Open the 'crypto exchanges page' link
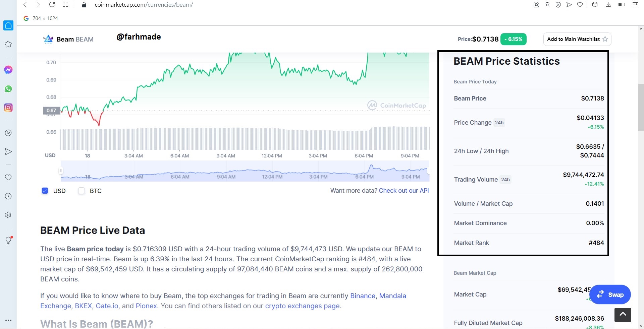This screenshot has width=644, height=329. click(x=302, y=306)
